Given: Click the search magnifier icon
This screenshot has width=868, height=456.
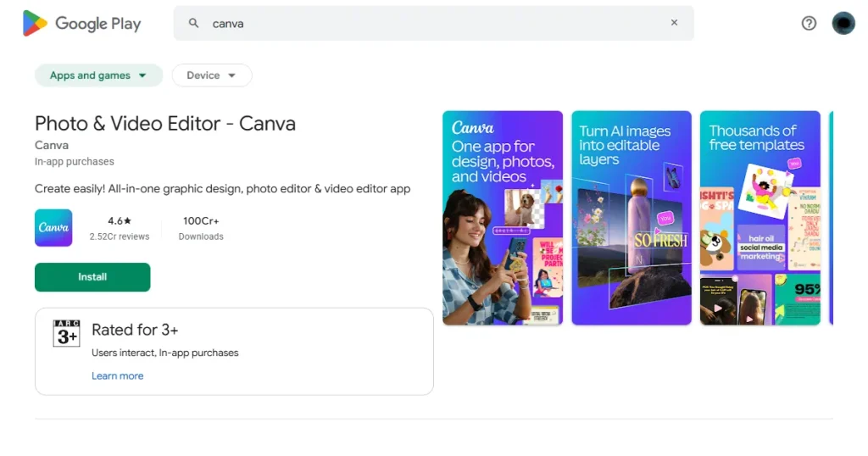Looking at the screenshot, I should coord(193,23).
